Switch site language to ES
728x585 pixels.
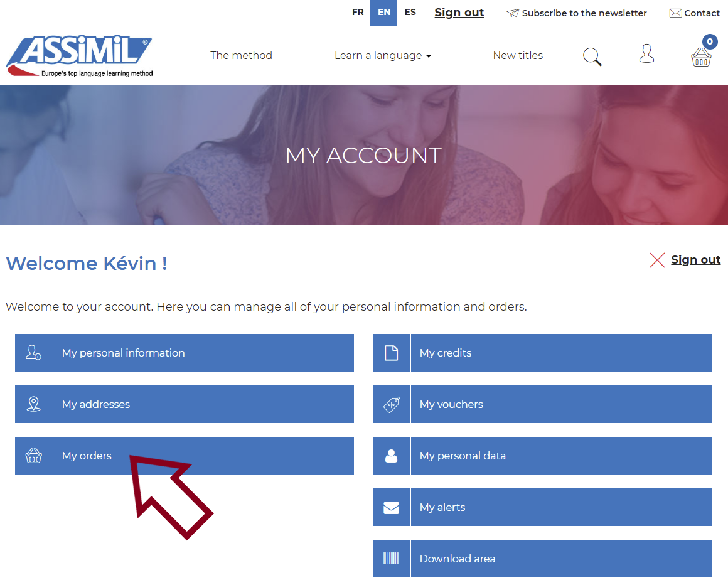(x=410, y=13)
